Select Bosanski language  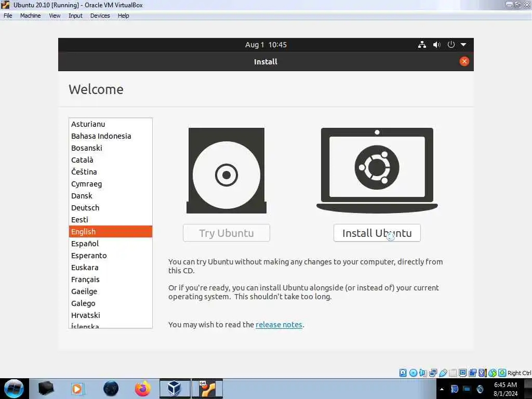pos(111,148)
